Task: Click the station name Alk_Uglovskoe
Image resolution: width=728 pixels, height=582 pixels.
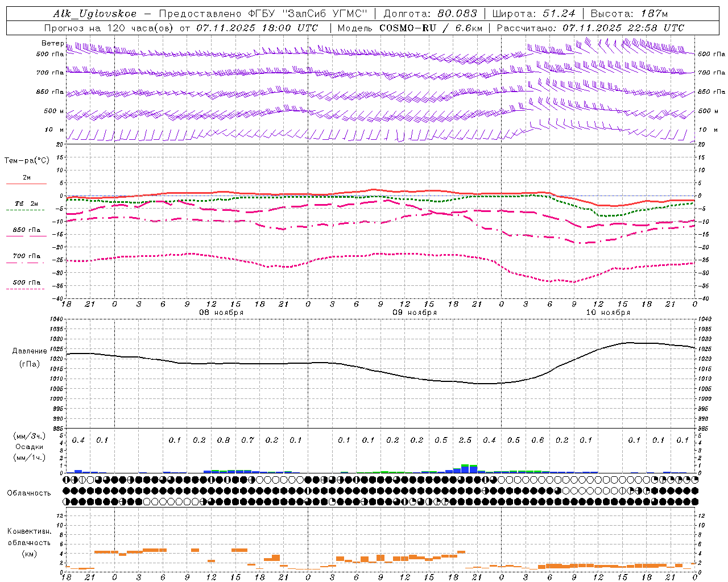Action: (x=95, y=14)
